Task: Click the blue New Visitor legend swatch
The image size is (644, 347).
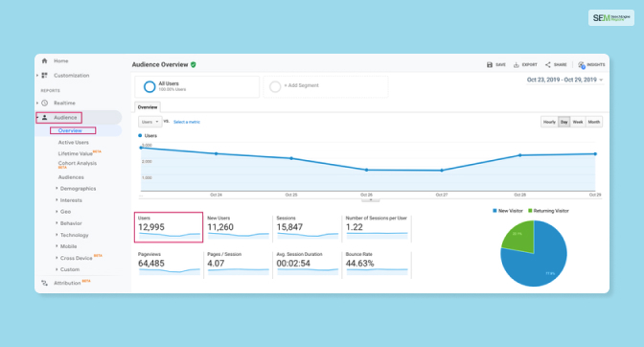Action: (494, 211)
